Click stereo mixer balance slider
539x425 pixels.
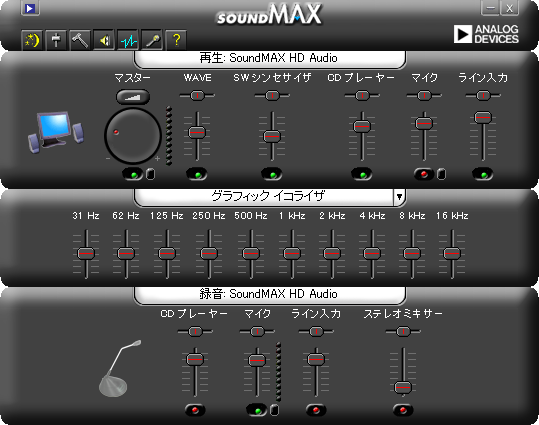pos(403,331)
